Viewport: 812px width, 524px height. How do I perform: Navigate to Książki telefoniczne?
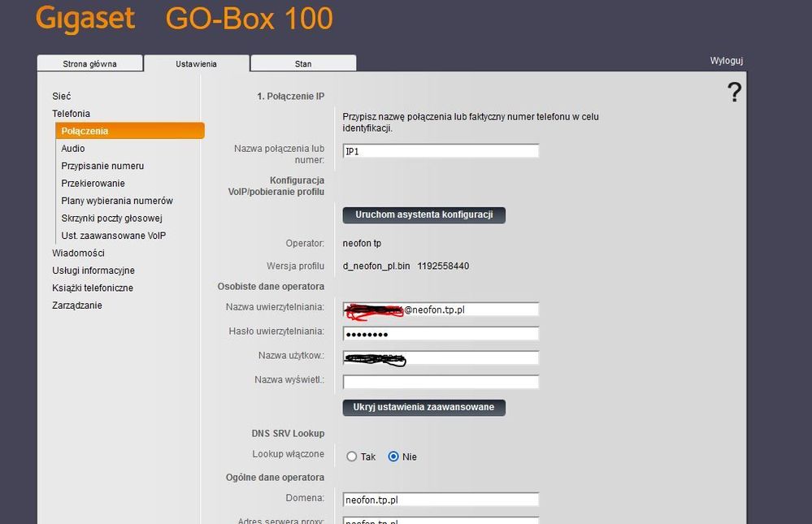(94, 288)
